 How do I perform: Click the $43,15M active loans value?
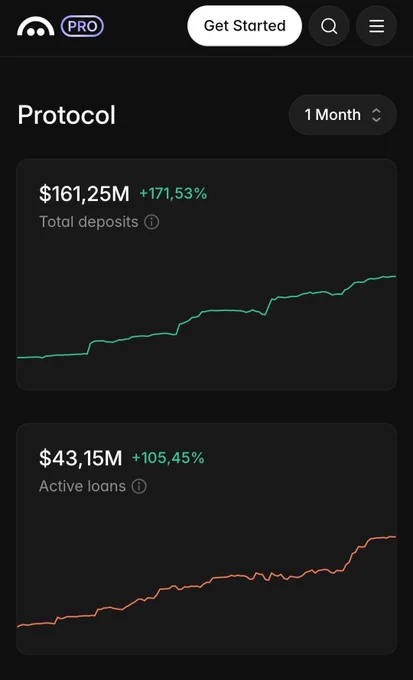81,458
